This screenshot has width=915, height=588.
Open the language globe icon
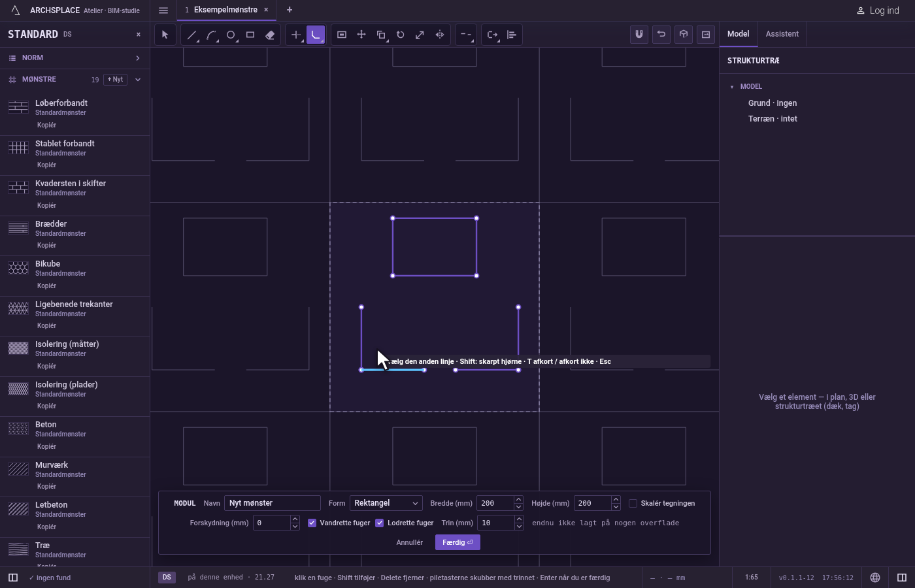point(875,578)
